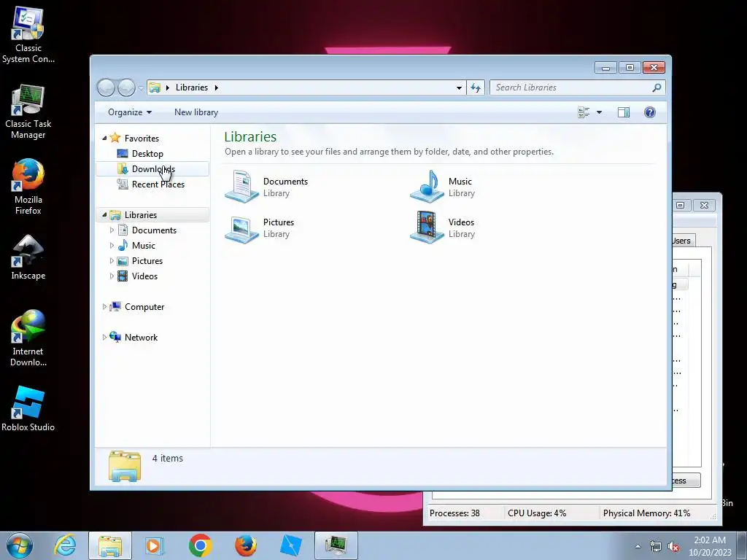
Task: Expand the Videos tree node
Action: pos(112,276)
